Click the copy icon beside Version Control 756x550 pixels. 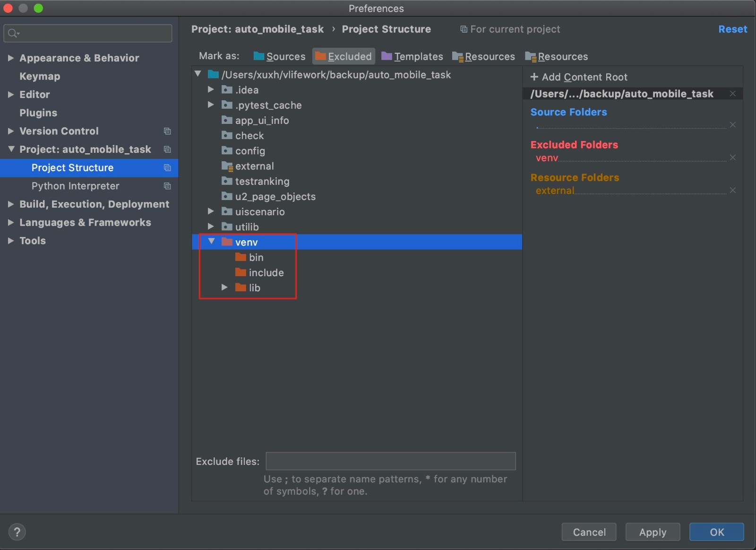point(167,131)
